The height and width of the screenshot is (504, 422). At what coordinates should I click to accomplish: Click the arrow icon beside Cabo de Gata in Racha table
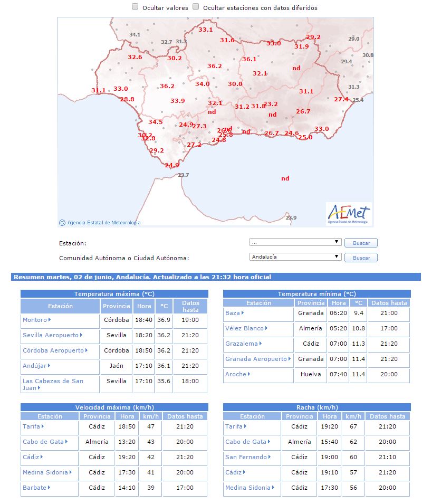click(269, 442)
